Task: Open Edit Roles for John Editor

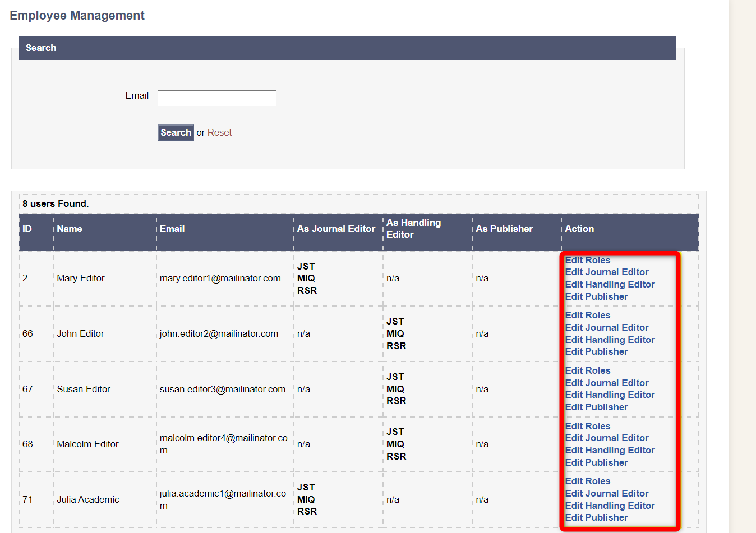Action: (587, 316)
